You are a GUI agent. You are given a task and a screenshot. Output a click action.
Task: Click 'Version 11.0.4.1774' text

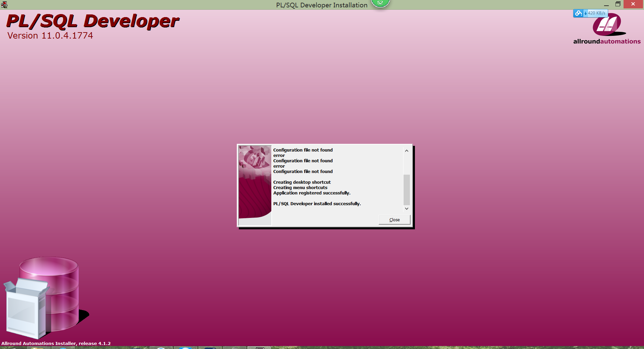[x=50, y=36]
